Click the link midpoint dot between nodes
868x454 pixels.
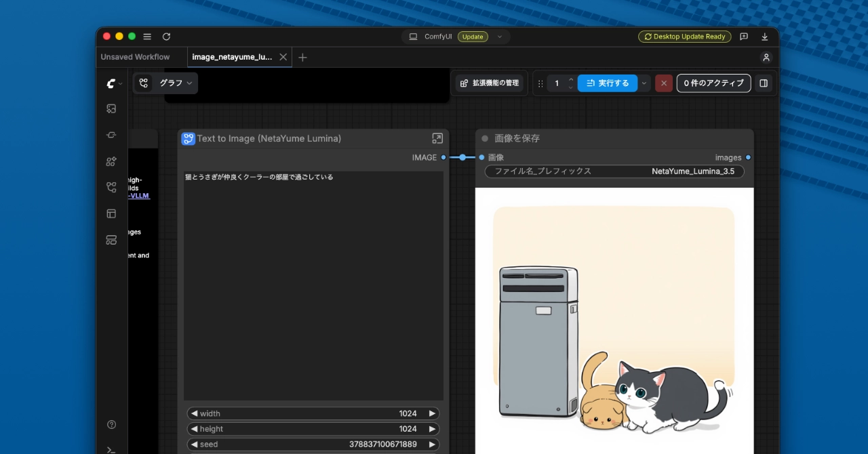pyautogui.click(x=462, y=157)
